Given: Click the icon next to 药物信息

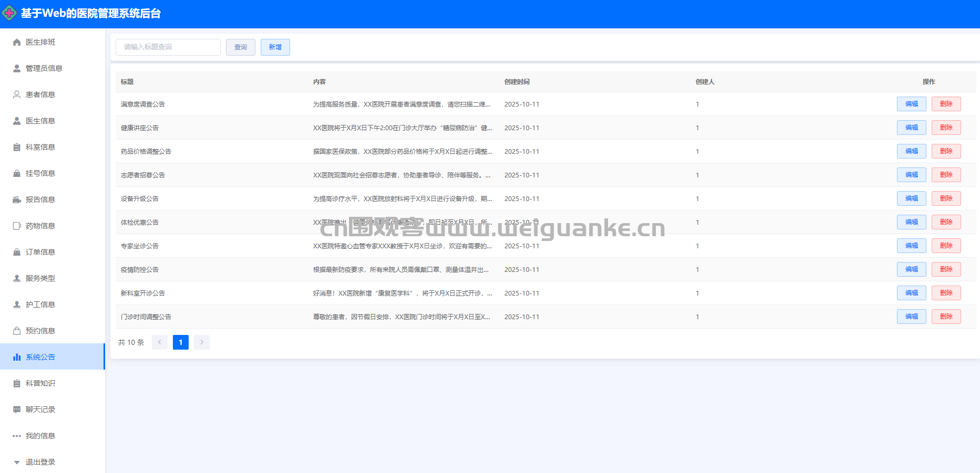Looking at the screenshot, I should coord(17,226).
